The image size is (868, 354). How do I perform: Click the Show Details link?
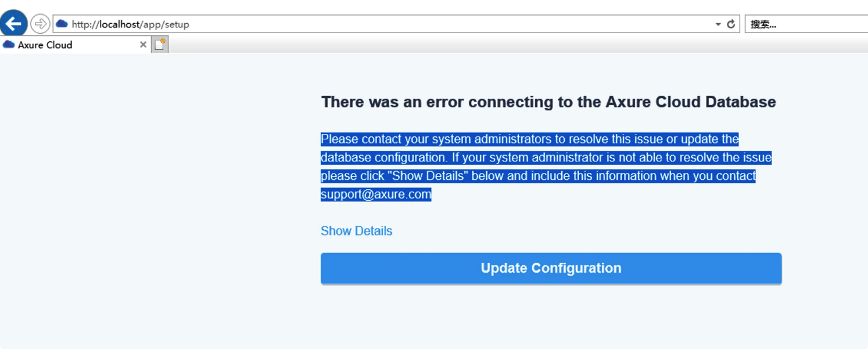coord(356,231)
